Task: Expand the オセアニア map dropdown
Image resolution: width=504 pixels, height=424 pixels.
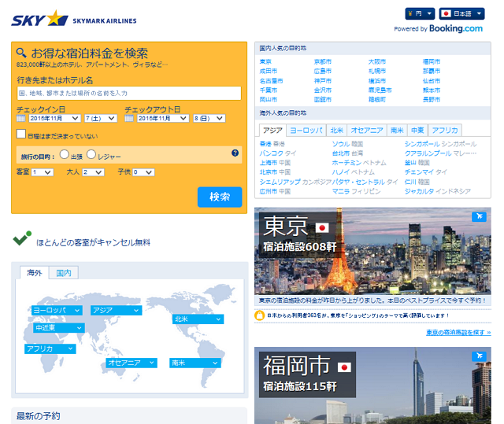Action: point(132,363)
